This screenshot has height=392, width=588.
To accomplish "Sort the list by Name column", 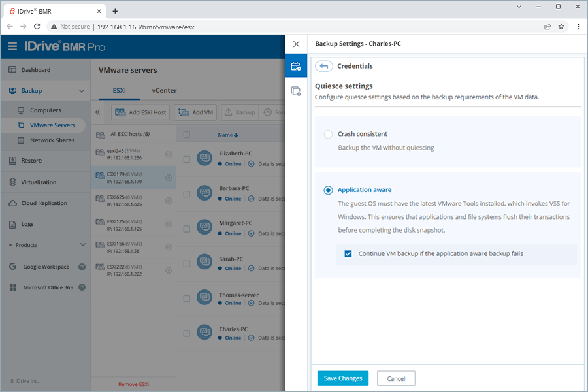I will (227, 135).
